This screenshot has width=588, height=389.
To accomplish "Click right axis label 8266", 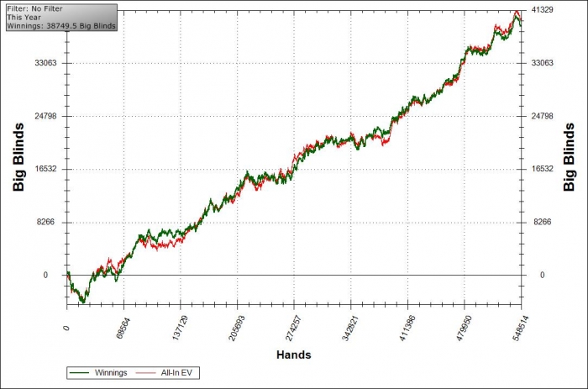I will point(543,222).
